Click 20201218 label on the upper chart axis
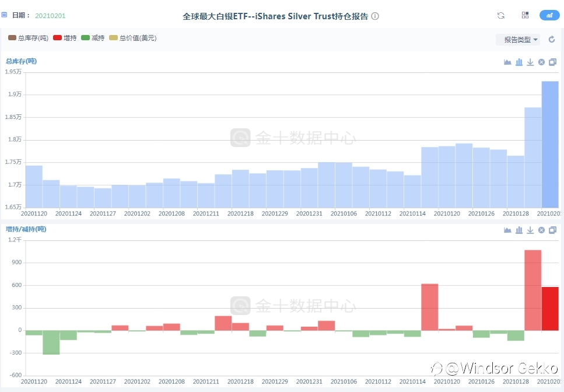 point(240,213)
